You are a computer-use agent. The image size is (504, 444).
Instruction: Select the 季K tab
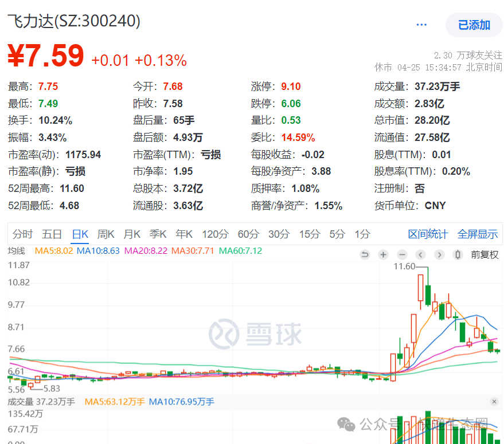coord(158,234)
